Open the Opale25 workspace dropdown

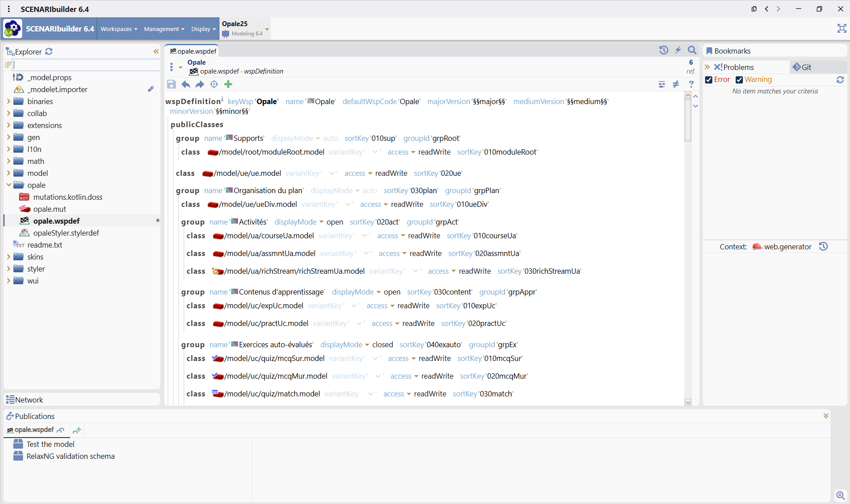[x=267, y=29]
